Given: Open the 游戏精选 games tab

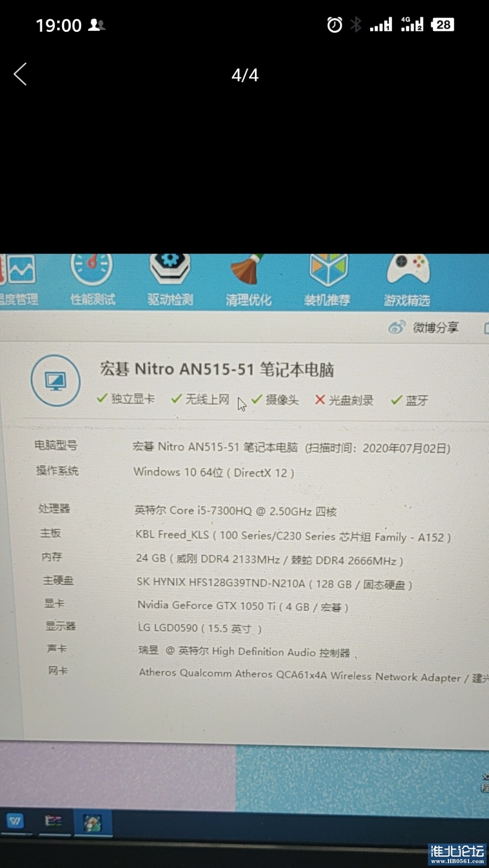Looking at the screenshot, I should click(407, 281).
